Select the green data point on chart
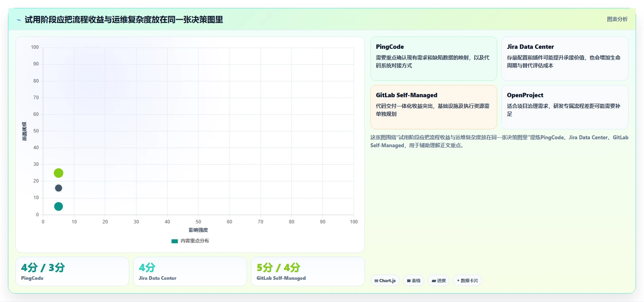This screenshot has height=302, width=644. point(58,173)
